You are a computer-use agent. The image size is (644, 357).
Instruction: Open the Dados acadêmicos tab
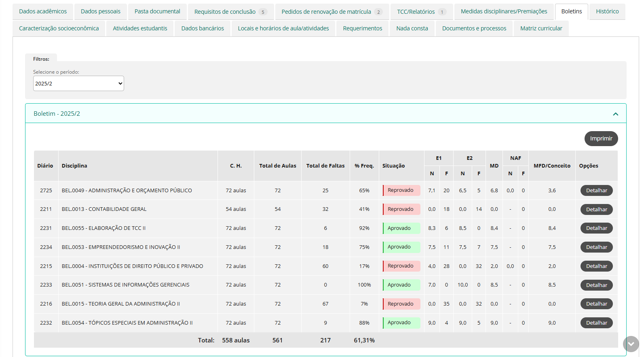(43, 11)
